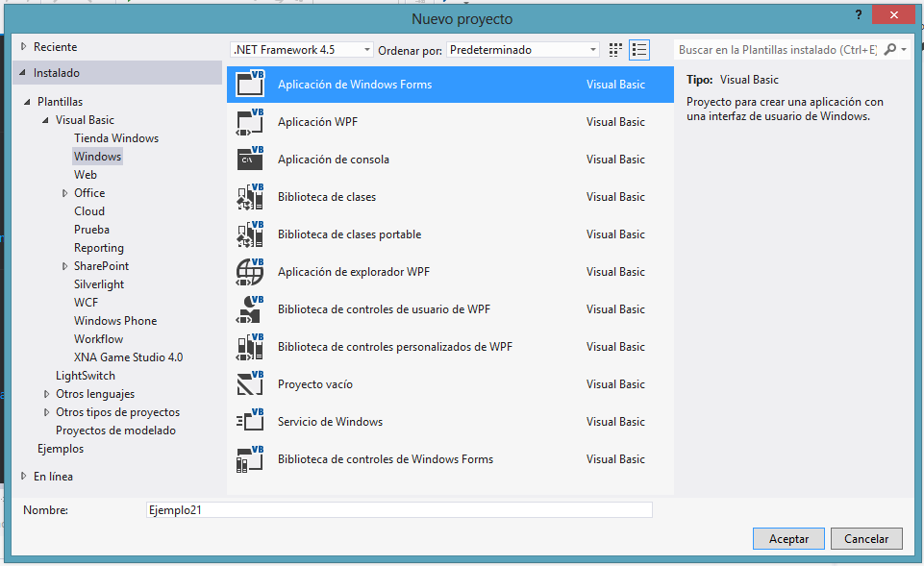Choose Biblioteca de controles personalizados de WPF icon
This screenshot has width=924, height=566.
coord(250,347)
